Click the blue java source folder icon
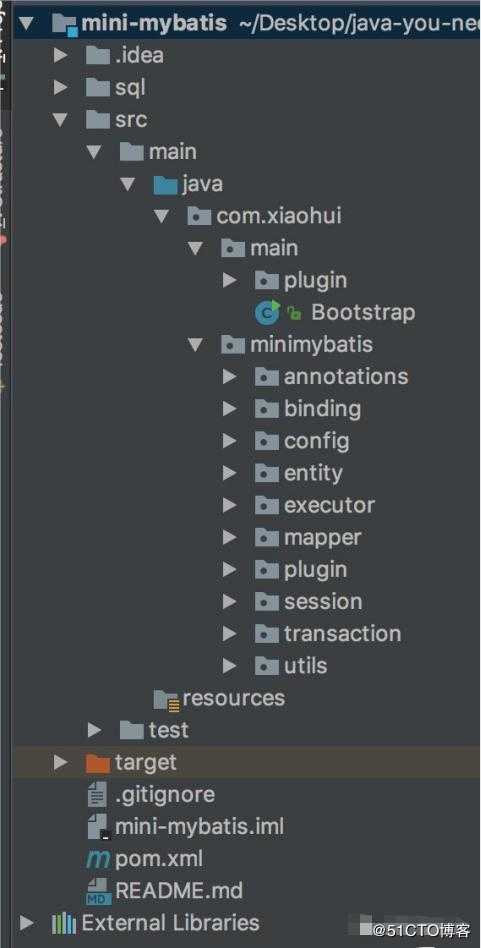The height and width of the screenshot is (948, 481). click(x=166, y=184)
